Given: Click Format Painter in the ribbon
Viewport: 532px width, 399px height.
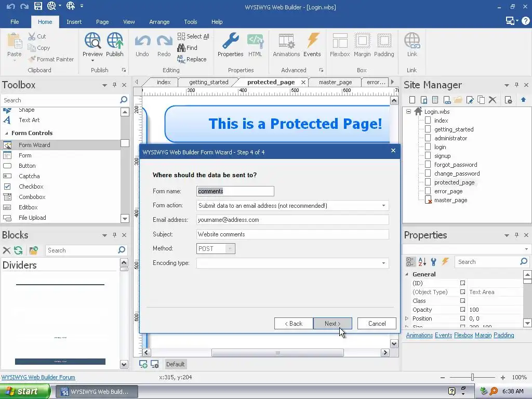Looking at the screenshot, I should click(51, 59).
